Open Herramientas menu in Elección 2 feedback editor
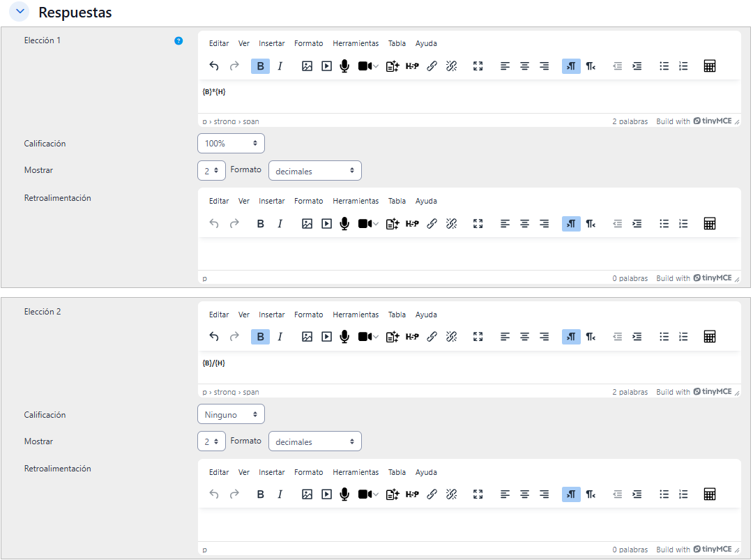The width and height of the screenshot is (753, 560). (356, 472)
